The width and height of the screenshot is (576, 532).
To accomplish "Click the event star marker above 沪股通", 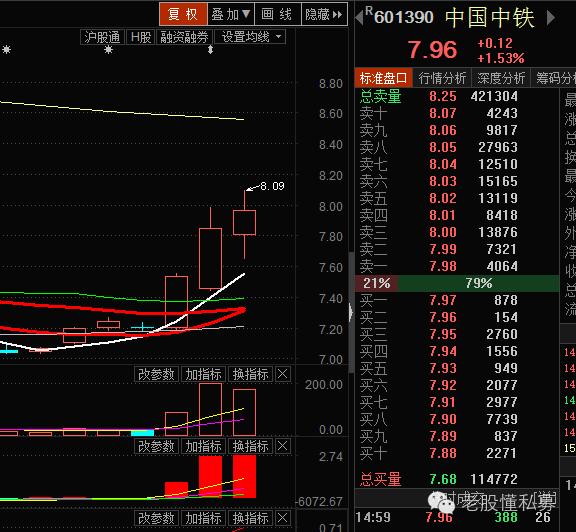I will (108, 50).
